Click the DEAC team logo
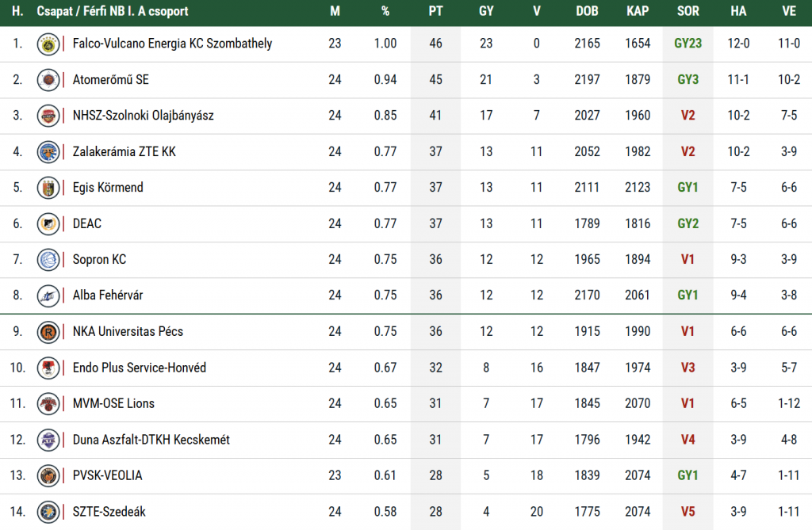This screenshot has width=812, height=530. (48, 223)
